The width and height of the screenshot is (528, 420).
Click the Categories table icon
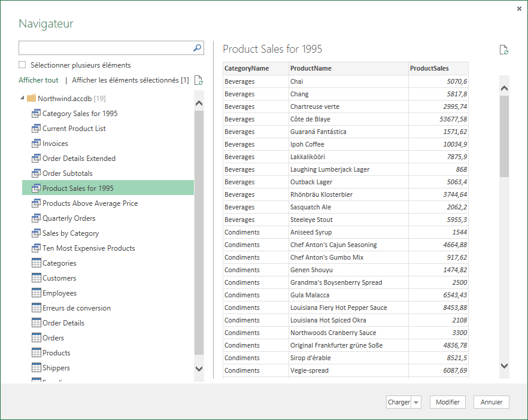coord(36,263)
